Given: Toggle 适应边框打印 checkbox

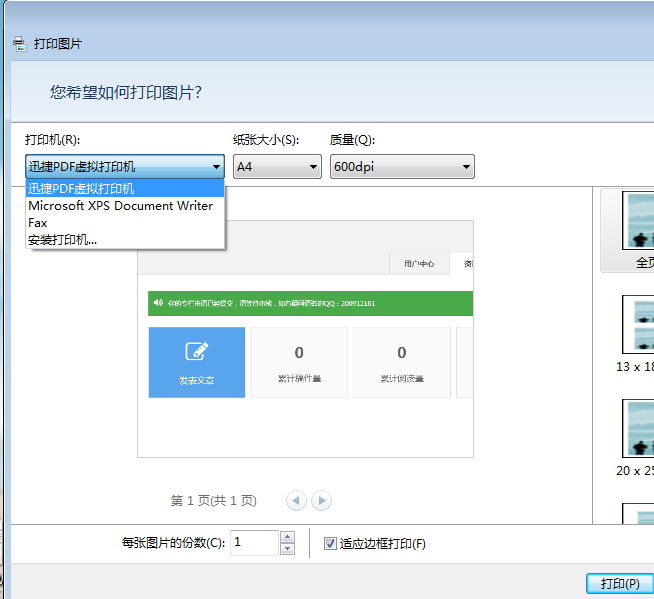Looking at the screenshot, I should pyautogui.click(x=330, y=544).
